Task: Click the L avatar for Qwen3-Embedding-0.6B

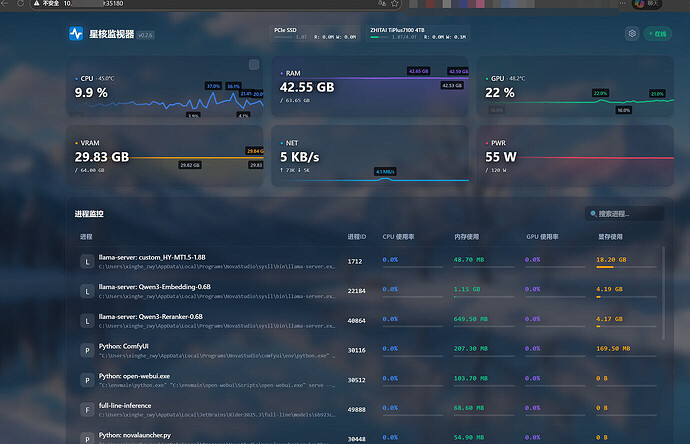Action: tap(87, 291)
